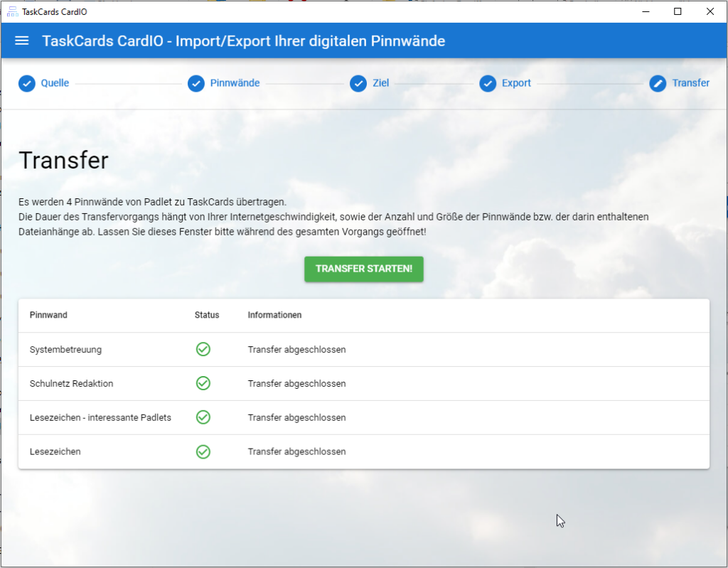Image resolution: width=728 pixels, height=568 pixels.
Task: Click the Pinnwände step checkmark icon
Action: click(x=196, y=84)
